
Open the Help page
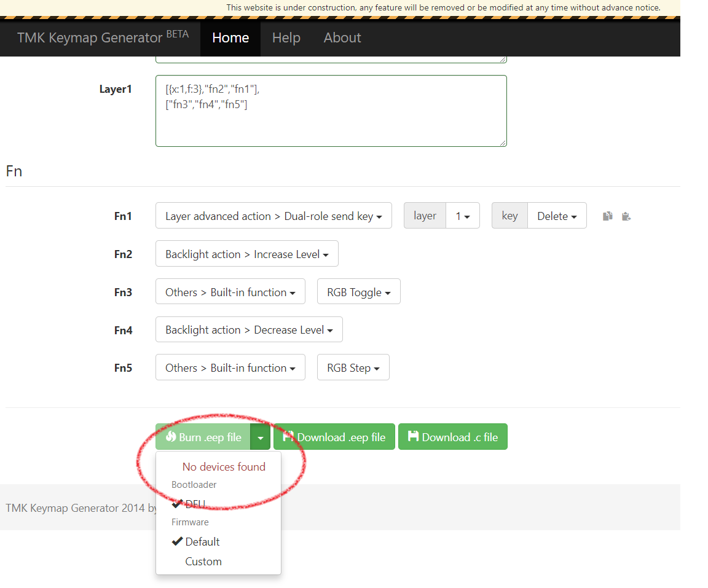(286, 37)
